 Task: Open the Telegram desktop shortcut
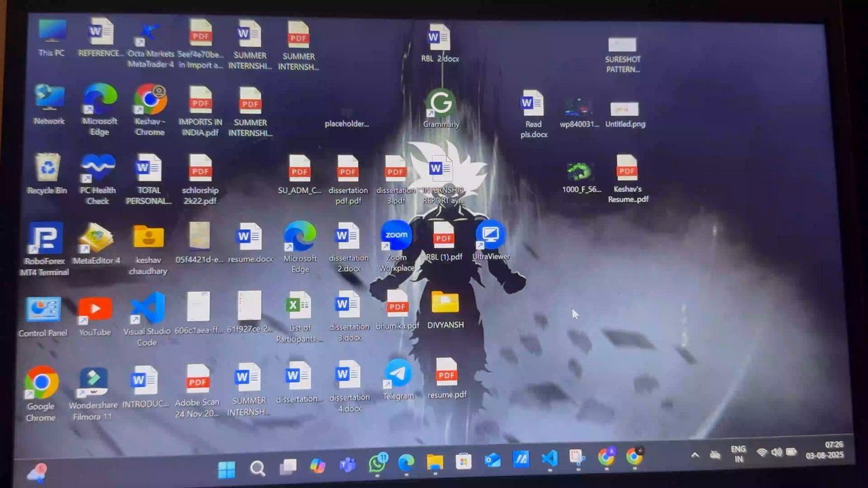(398, 380)
